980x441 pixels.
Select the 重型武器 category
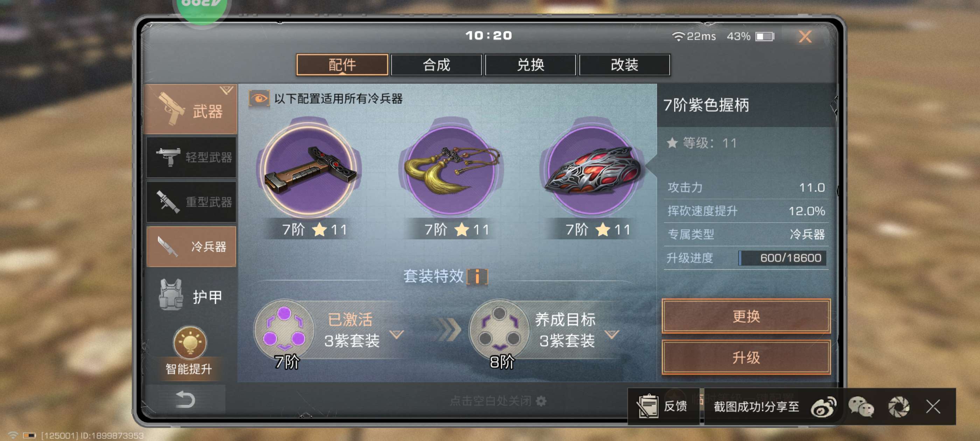tap(191, 202)
